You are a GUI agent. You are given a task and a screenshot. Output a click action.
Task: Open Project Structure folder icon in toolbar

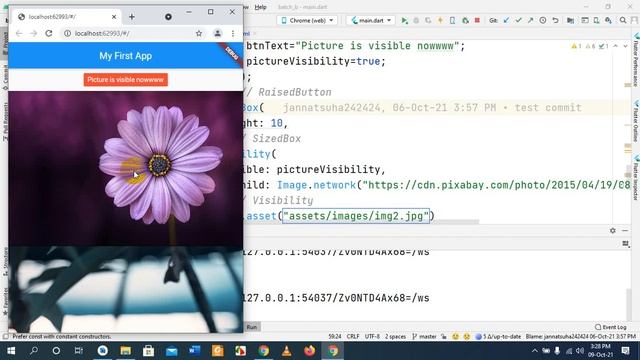pos(570,20)
